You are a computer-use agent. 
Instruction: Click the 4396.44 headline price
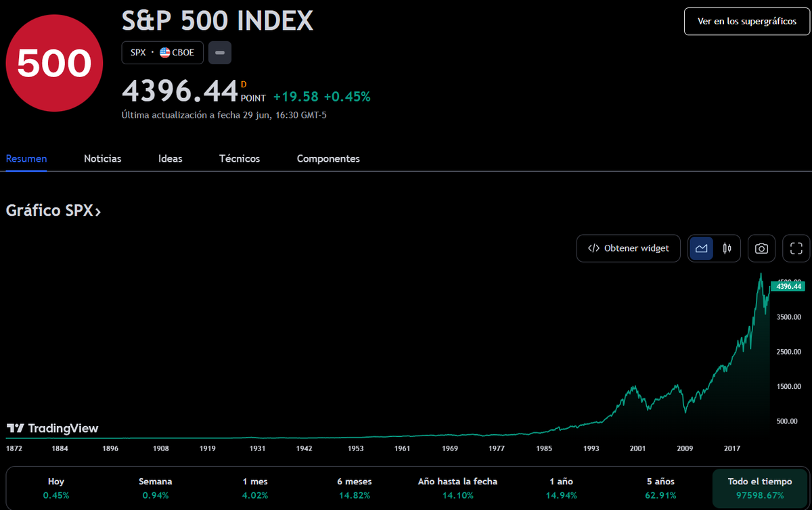tap(180, 91)
